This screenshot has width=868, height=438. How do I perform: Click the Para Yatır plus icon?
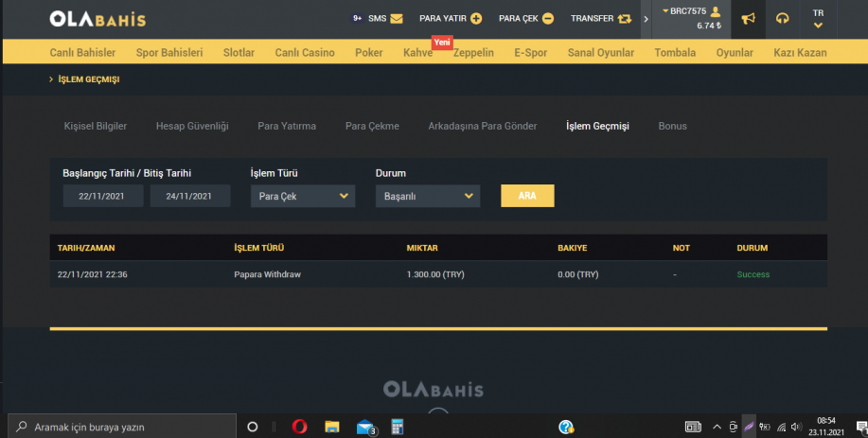476,18
